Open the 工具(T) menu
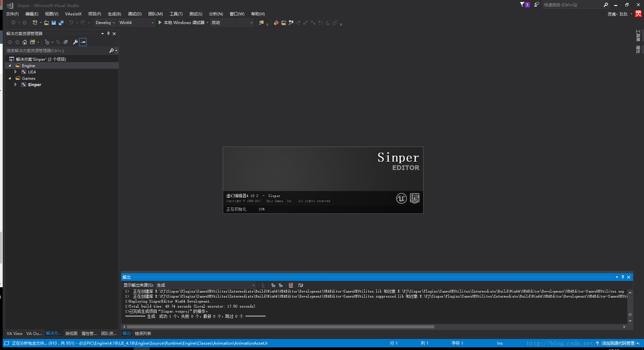This screenshot has height=350, width=644. (x=176, y=14)
